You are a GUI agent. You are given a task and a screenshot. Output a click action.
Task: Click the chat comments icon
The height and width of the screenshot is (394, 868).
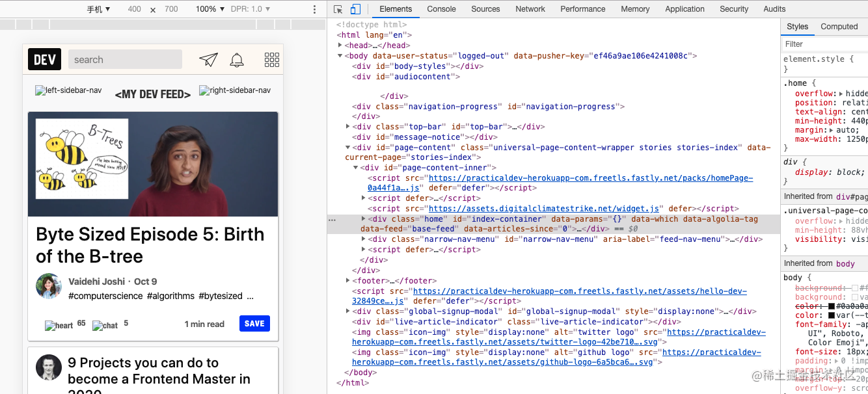click(x=105, y=325)
